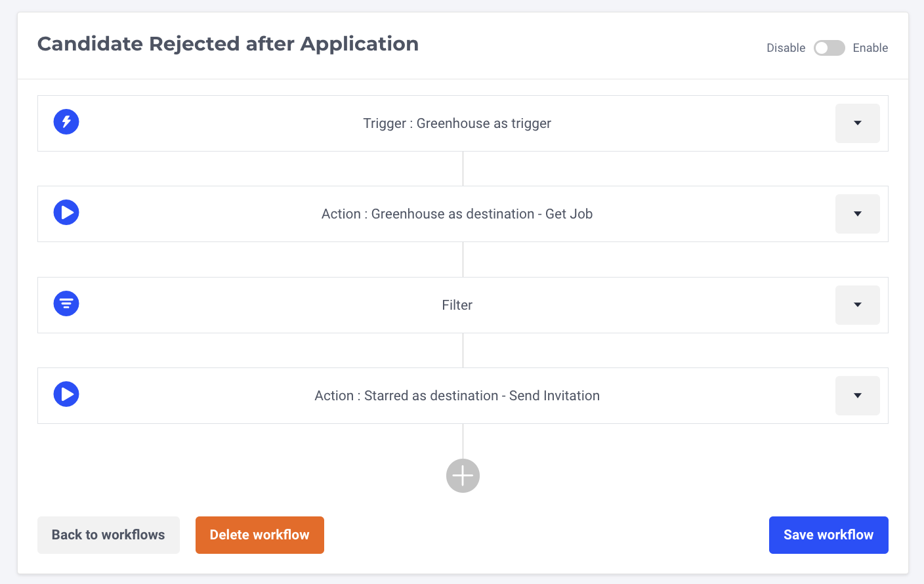Click the Enable label beside the switch

click(870, 48)
